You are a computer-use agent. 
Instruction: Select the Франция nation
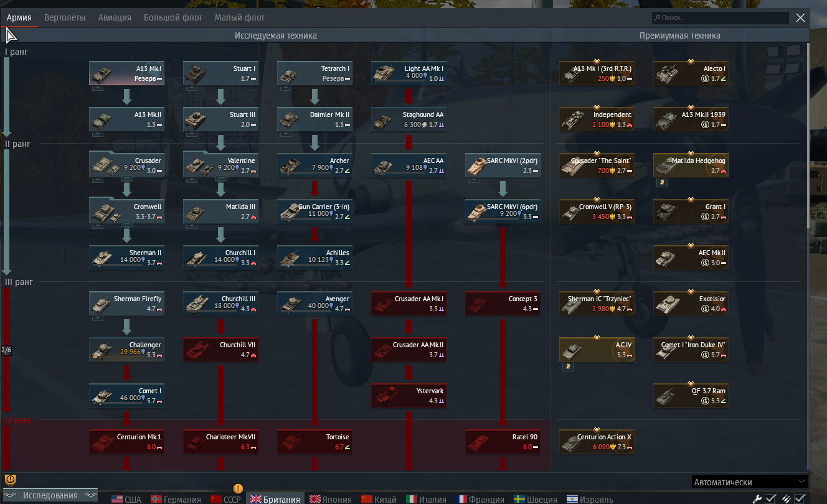pyautogui.click(x=480, y=499)
